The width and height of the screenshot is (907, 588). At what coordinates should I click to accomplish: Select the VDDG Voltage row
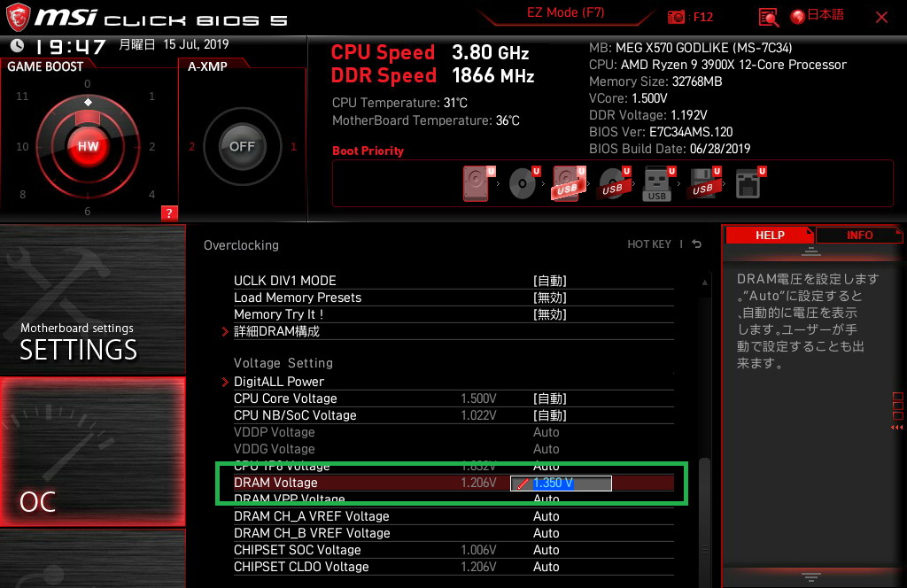pos(453,449)
